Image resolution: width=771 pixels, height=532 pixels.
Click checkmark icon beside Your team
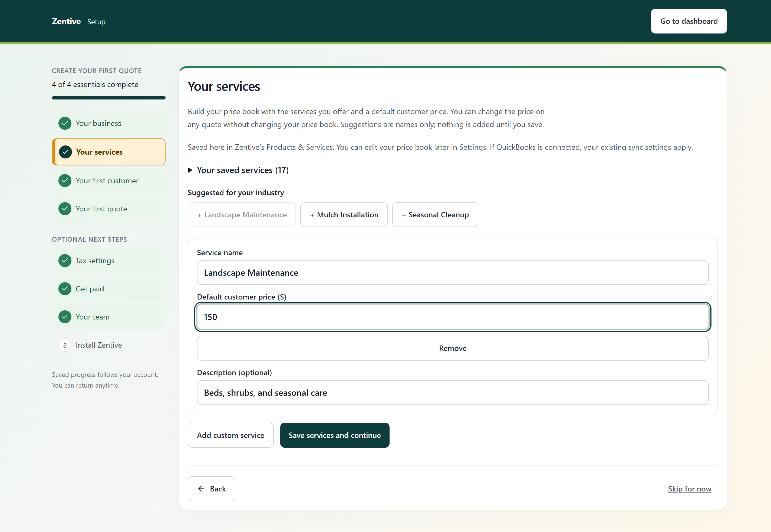point(65,317)
